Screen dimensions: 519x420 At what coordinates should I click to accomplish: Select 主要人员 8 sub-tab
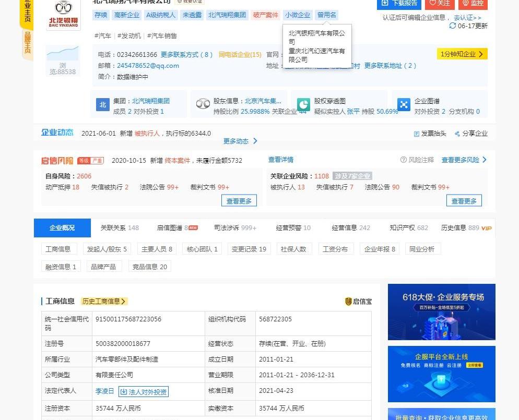[157, 249]
